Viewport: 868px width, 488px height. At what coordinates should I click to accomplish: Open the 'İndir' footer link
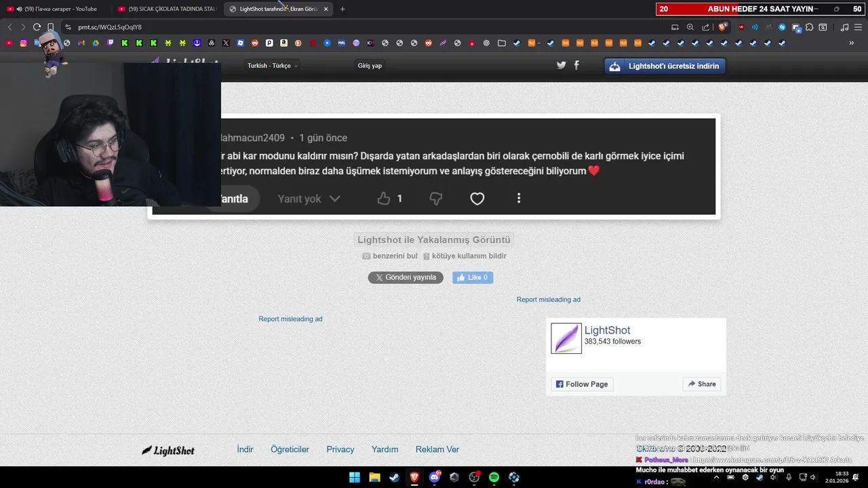tap(245, 449)
